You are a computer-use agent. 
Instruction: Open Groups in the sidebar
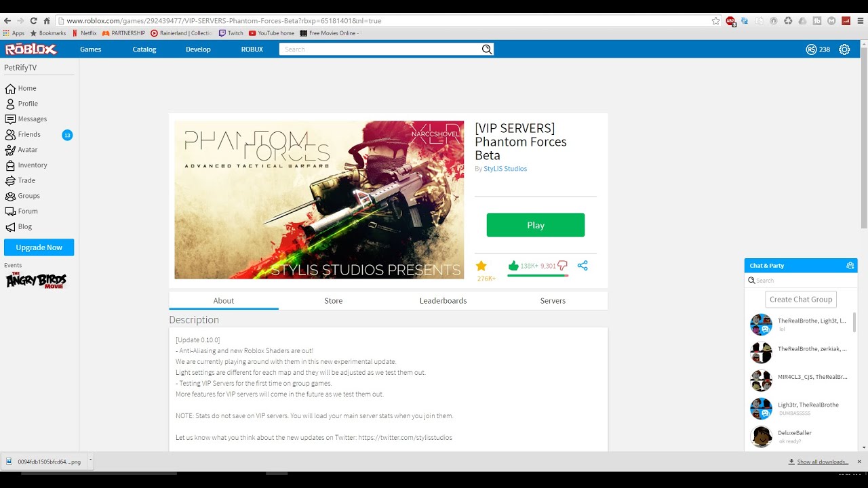tap(22, 196)
